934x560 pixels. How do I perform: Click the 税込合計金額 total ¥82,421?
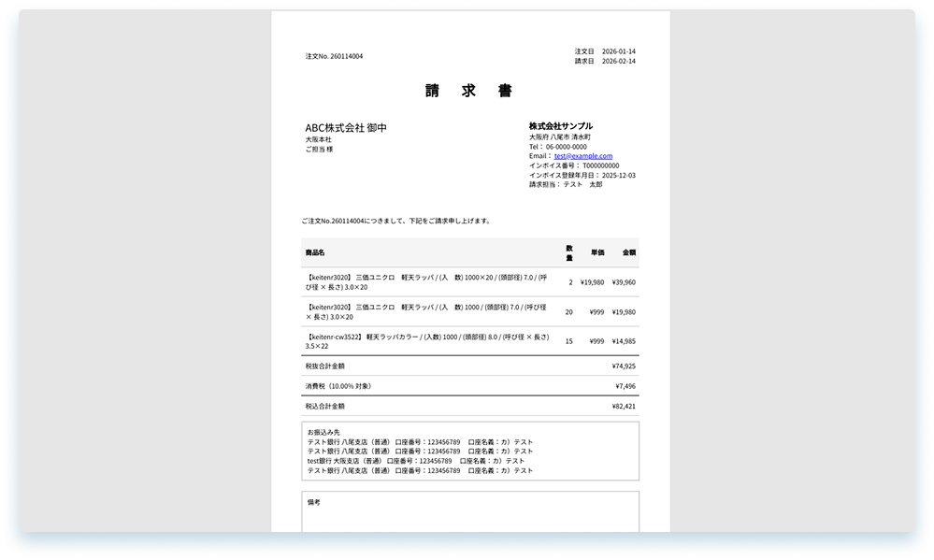click(624, 406)
